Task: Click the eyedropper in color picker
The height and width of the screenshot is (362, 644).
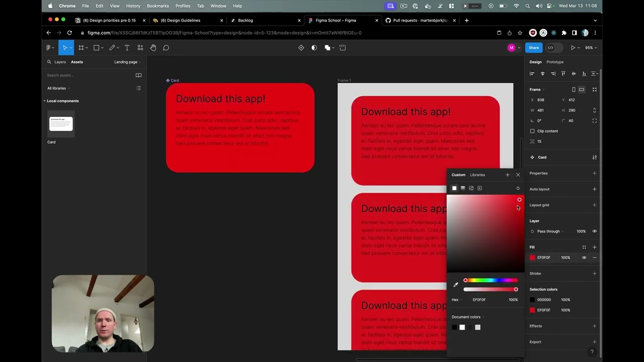Action: [x=456, y=285]
